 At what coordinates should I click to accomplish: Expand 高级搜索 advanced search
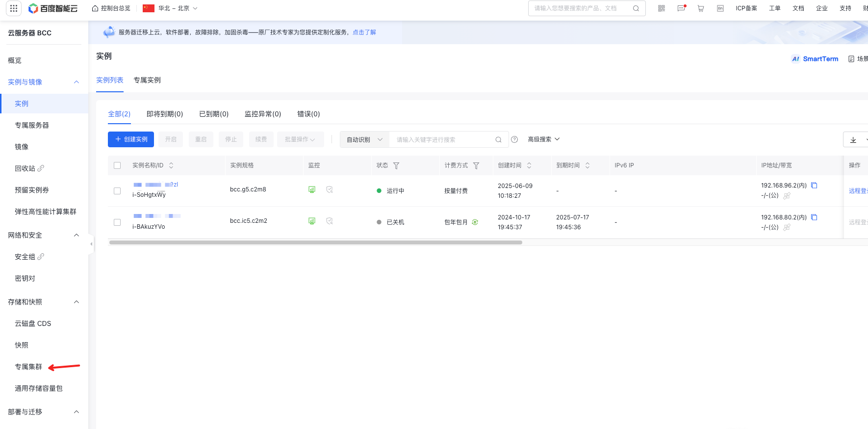click(544, 139)
